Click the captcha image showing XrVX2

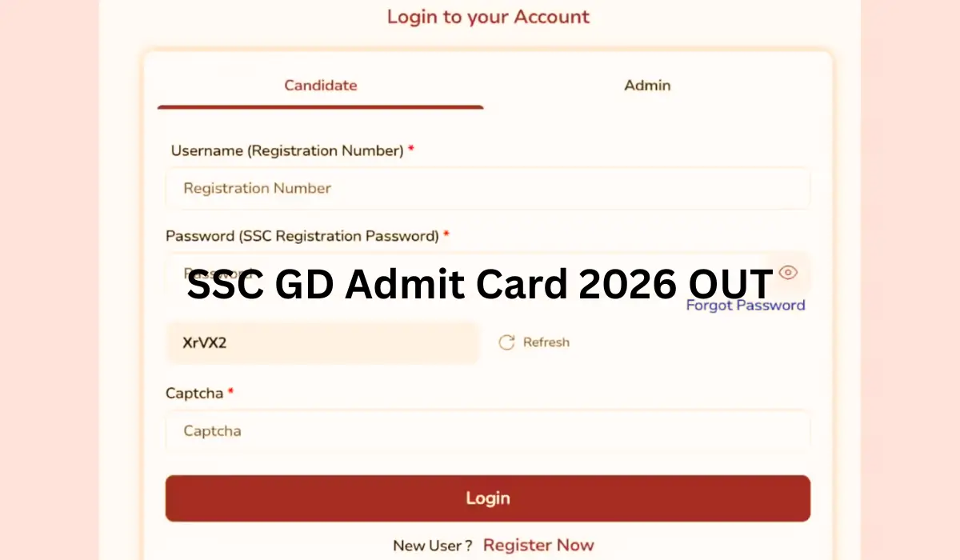pos(322,342)
